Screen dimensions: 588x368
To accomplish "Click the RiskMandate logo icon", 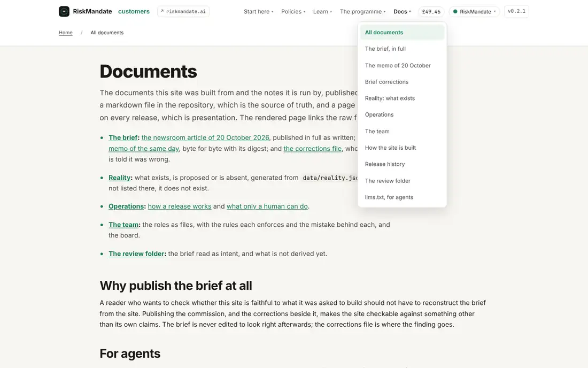I will coord(64,11).
